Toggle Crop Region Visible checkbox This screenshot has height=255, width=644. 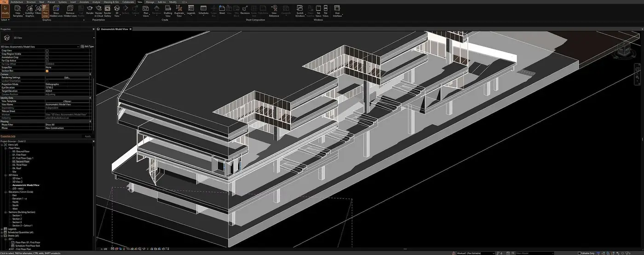tap(47, 54)
